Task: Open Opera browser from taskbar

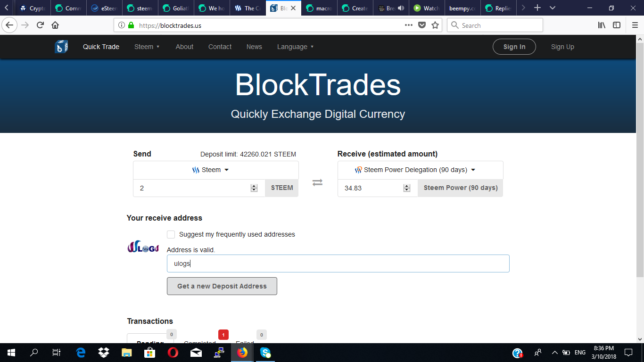Action: click(x=173, y=352)
